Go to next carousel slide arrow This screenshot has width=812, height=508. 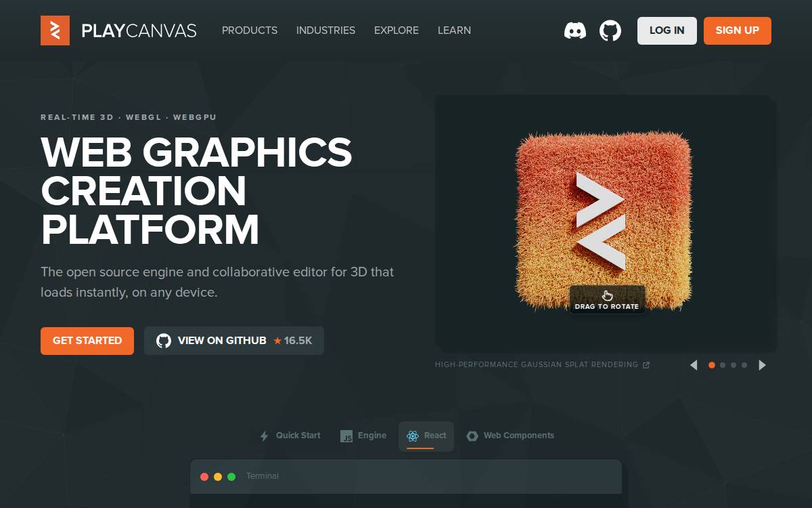pyautogui.click(x=763, y=365)
